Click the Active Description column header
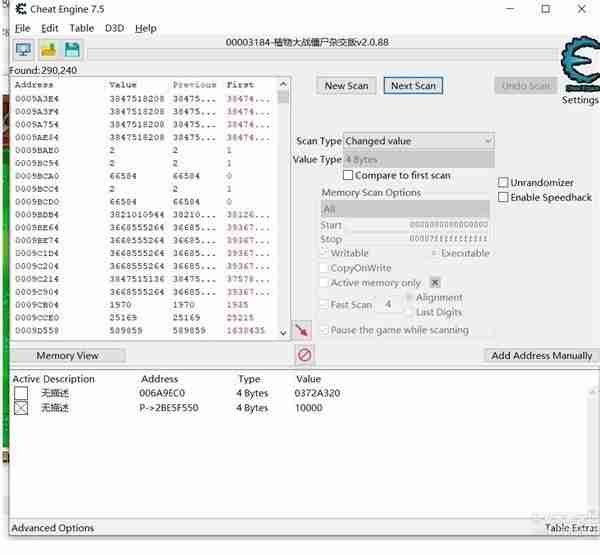This screenshot has width=600, height=555. tap(54, 379)
